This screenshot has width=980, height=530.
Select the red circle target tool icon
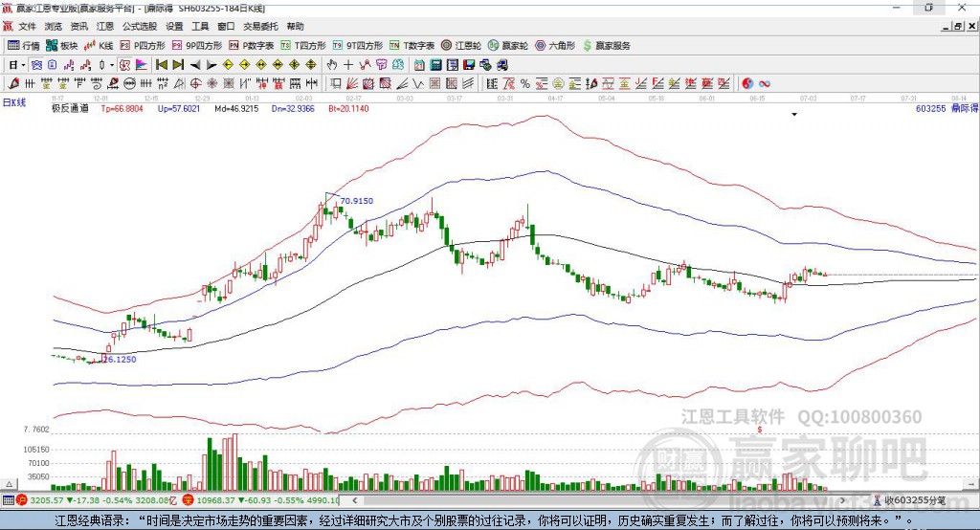click(x=195, y=83)
